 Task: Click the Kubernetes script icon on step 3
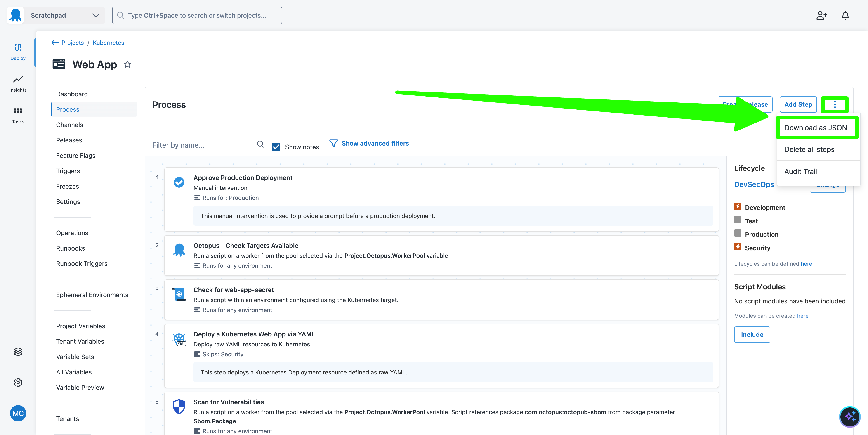click(179, 294)
